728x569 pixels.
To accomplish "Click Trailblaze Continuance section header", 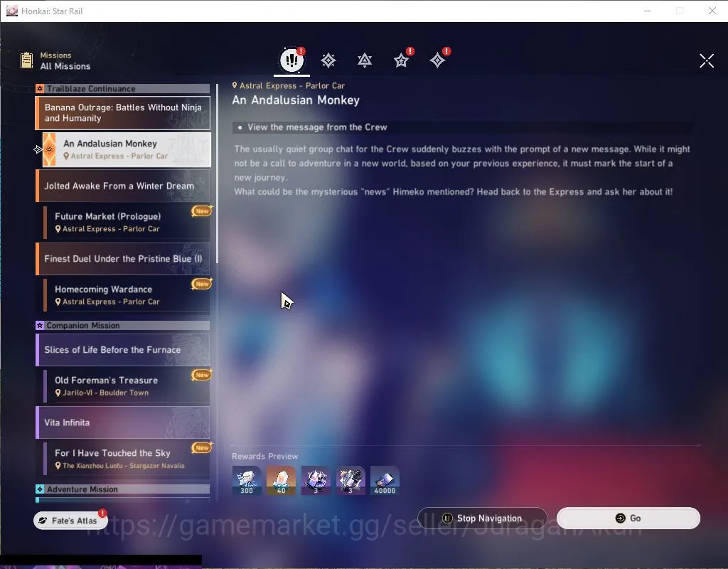I will (123, 89).
